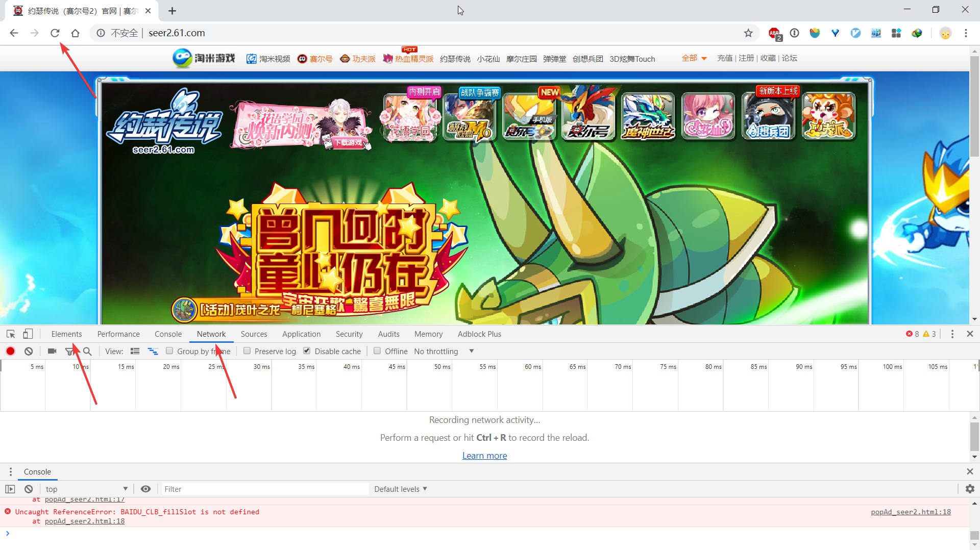
Task: Open the Audits tab
Action: click(x=388, y=334)
